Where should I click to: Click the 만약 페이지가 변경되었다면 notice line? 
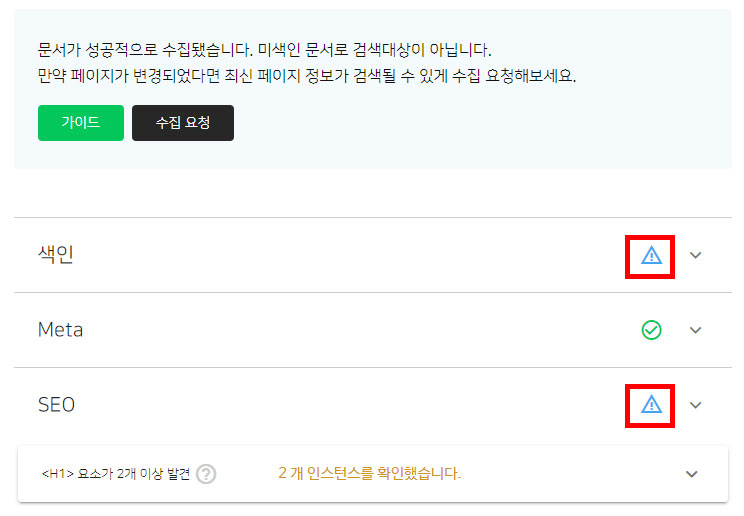(x=307, y=75)
